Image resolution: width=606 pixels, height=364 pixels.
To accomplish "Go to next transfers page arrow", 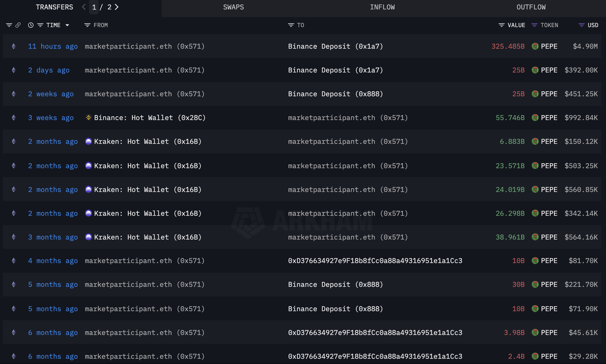I will point(116,7).
